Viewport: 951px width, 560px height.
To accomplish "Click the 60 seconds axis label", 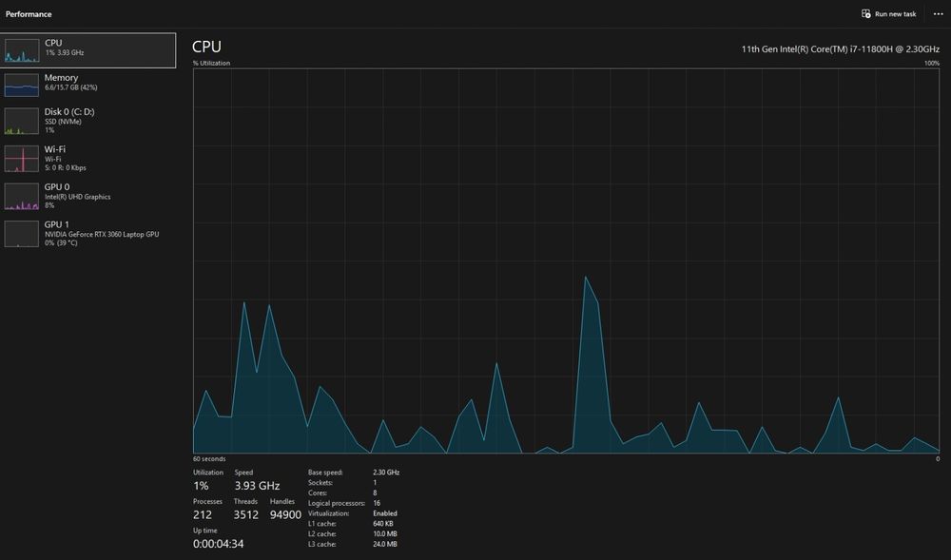I will (209, 459).
